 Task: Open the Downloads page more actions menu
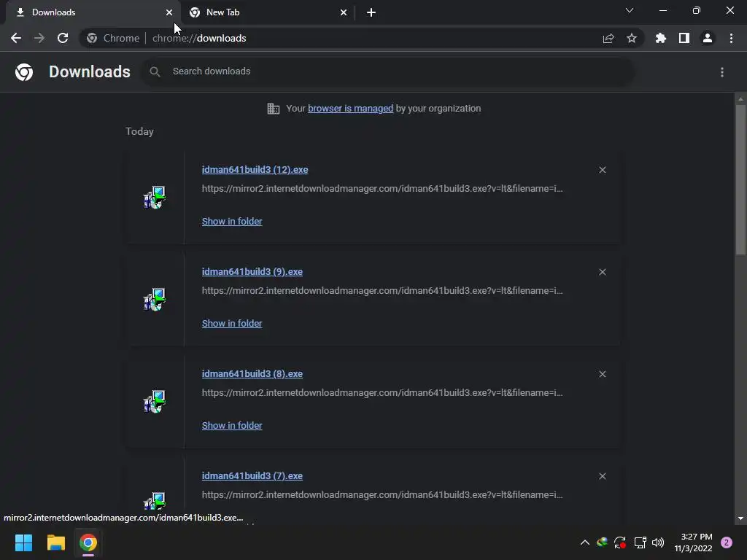[722, 72]
